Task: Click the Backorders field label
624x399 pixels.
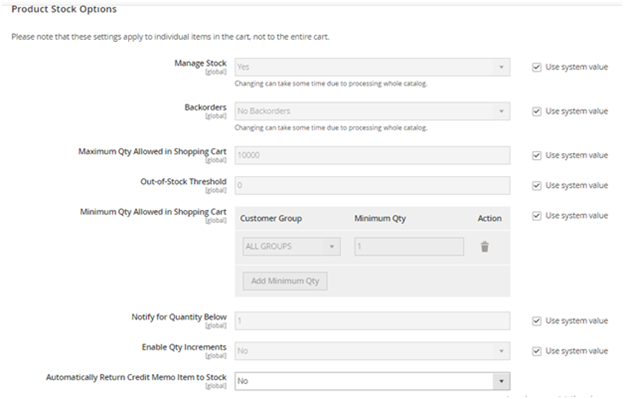Action: coord(205,107)
